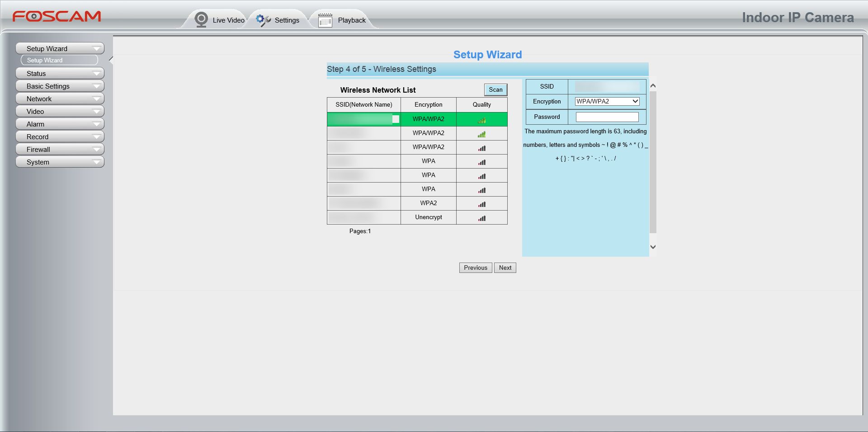The width and height of the screenshot is (868, 432).
Task: Expand the Video menu section
Action: [60, 111]
